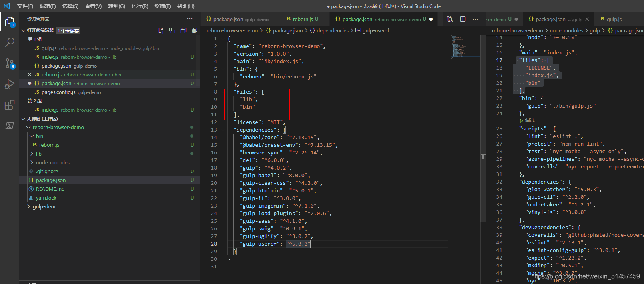644x284 pixels.
Task: Click unsaved dot on package.json reborn-browser-demo tab
Action: 431,19
